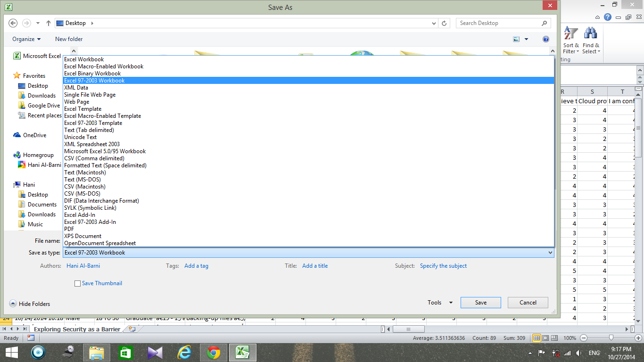The width and height of the screenshot is (644, 362).
Task: Click column S header in Excel
Action: tap(592, 92)
